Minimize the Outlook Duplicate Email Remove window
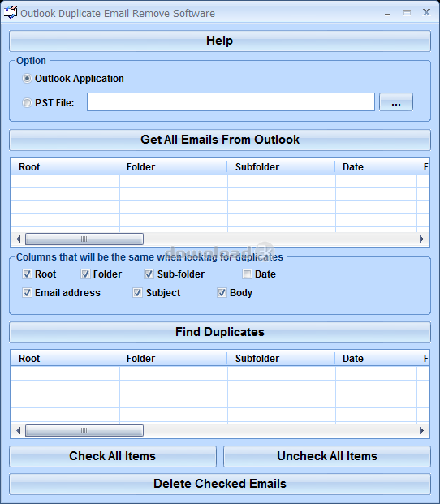The height and width of the screenshot is (504, 440). [x=387, y=14]
